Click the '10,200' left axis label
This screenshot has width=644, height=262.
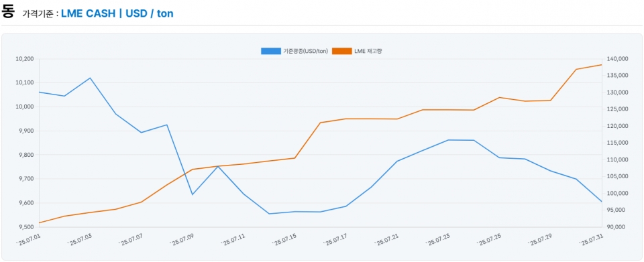25,59
